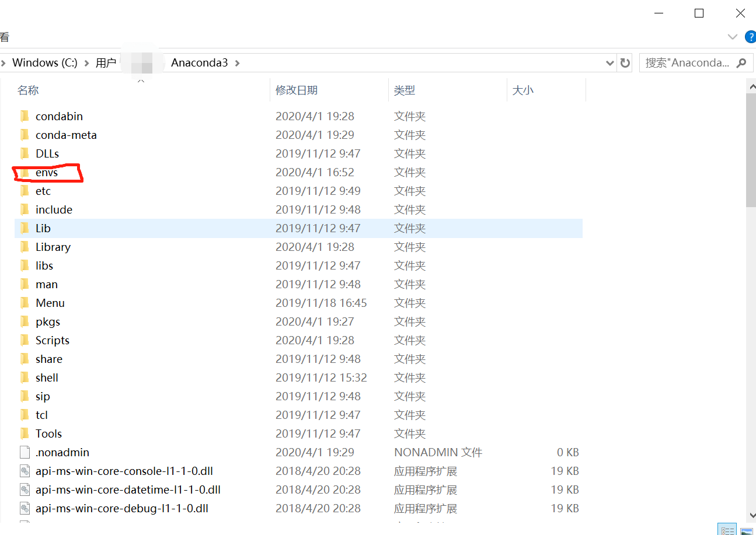Image resolution: width=756 pixels, height=535 pixels.
Task: Open Explorer help with question mark icon
Action: pos(751,37)
